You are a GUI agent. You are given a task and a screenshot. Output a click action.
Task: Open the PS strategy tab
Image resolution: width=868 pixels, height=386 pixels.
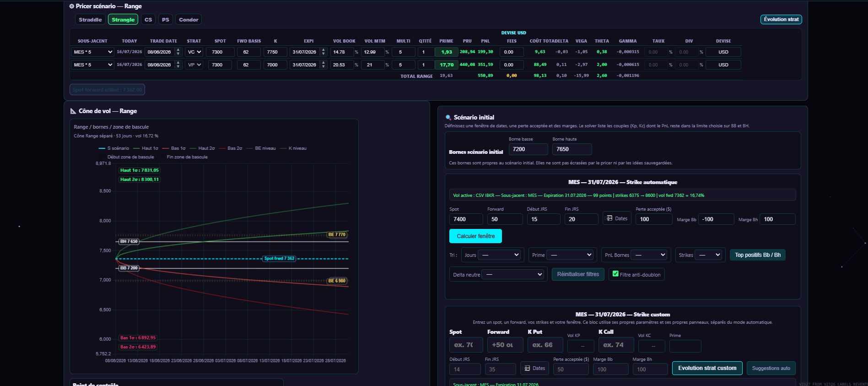point(166,20)
